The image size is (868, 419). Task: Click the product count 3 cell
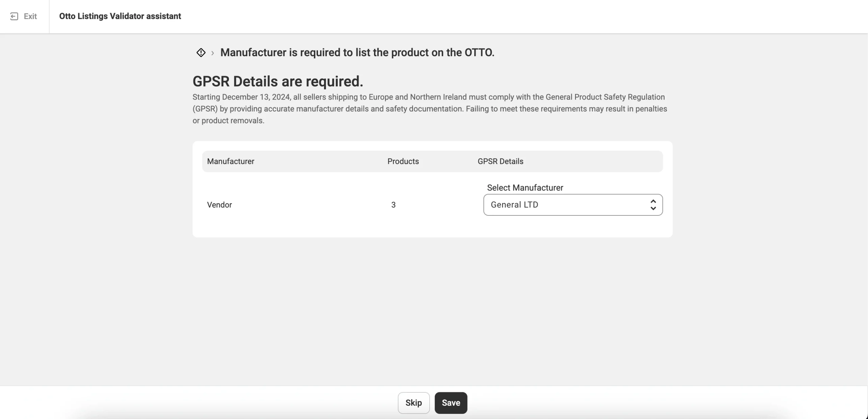tap(393, 205)
